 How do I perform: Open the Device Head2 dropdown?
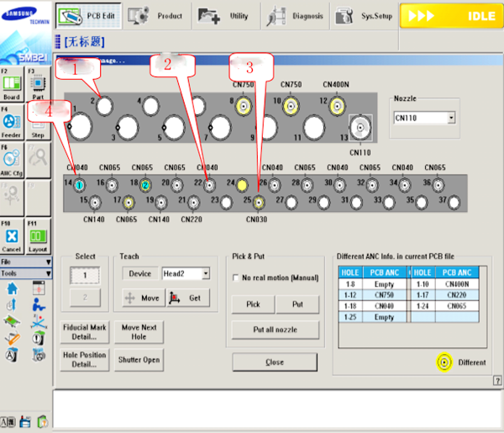206,273
